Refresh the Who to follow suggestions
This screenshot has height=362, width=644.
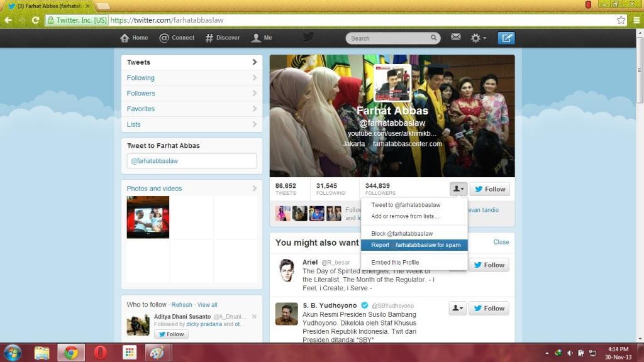(x=182, y=305)
